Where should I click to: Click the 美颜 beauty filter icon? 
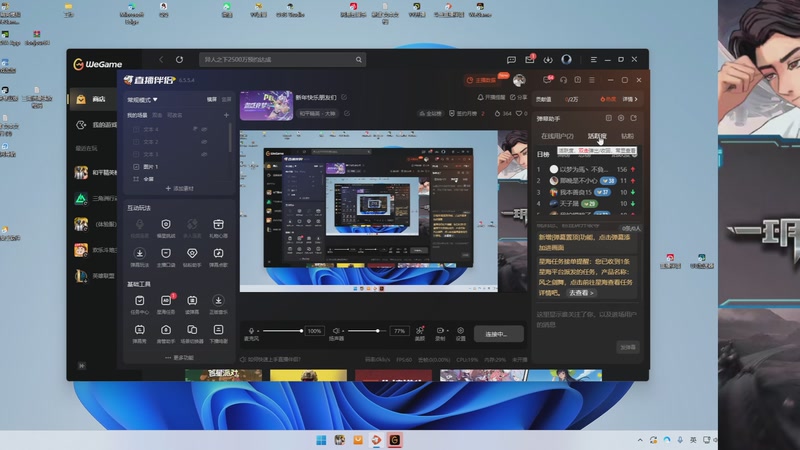pyautogui.click(x=420, y=333)
